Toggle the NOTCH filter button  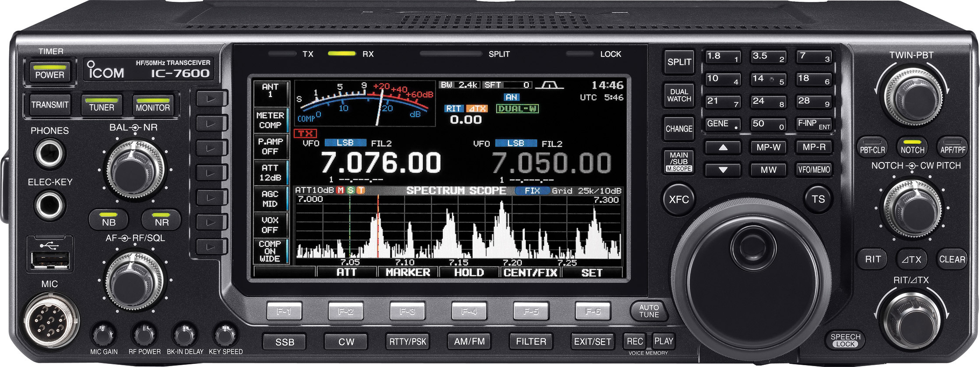(912, 148)
